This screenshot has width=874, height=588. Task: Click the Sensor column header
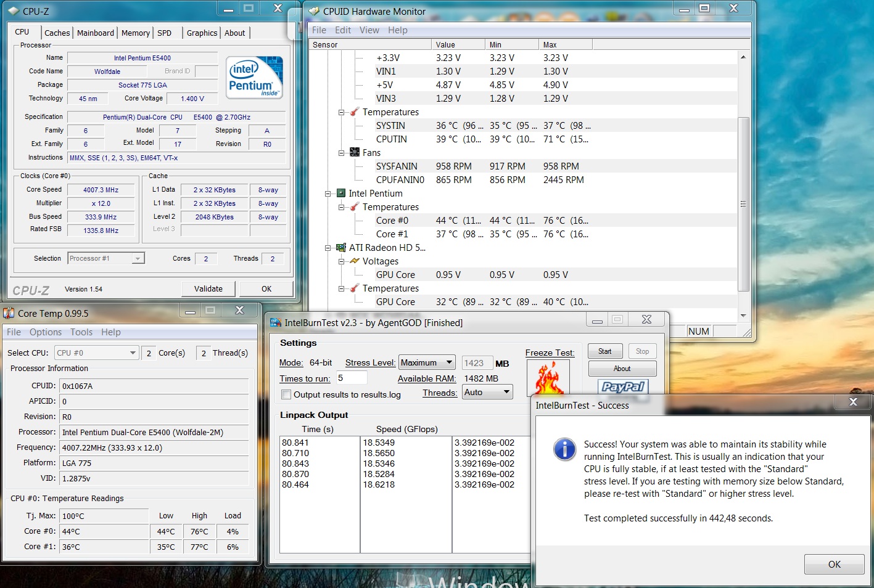(370, 44)
